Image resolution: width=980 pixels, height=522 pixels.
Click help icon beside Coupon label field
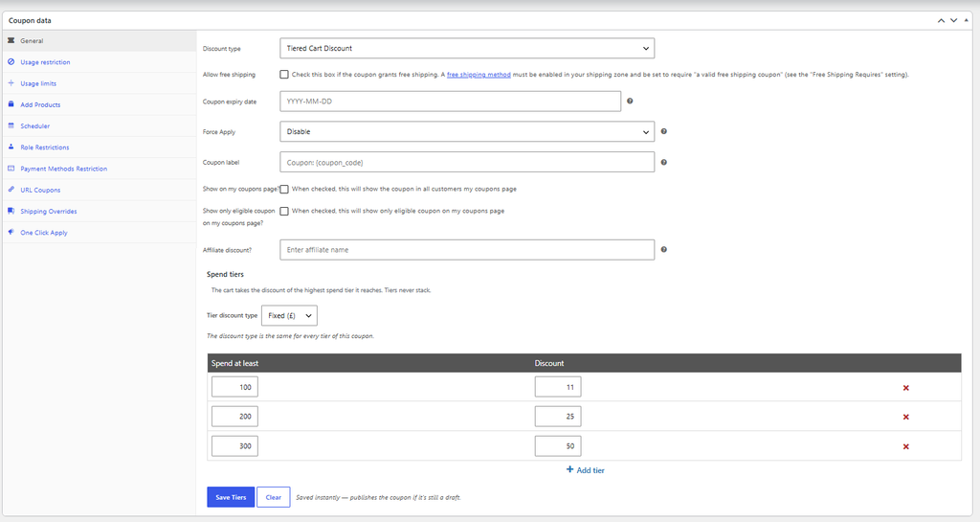pos(664,162)
